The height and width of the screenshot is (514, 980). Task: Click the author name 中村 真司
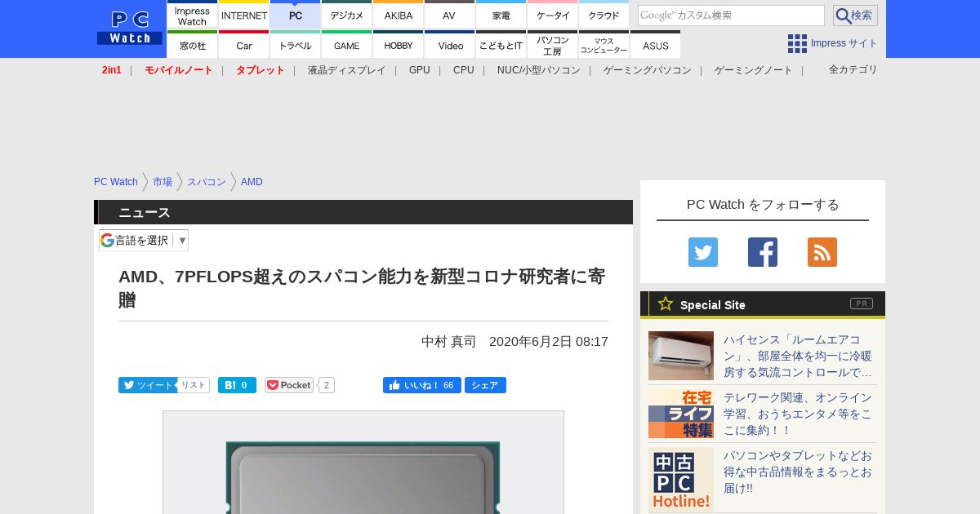(x=448, y=342)
